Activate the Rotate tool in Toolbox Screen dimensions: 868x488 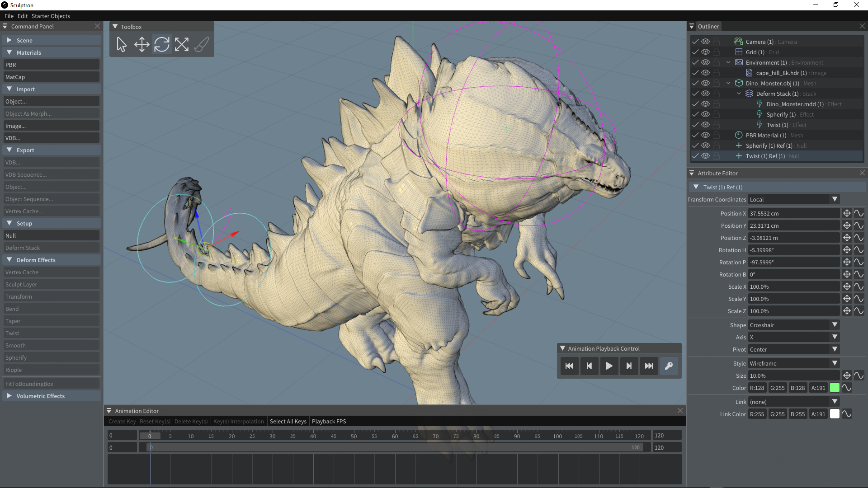pyautogui.click(x=161, y=44)
